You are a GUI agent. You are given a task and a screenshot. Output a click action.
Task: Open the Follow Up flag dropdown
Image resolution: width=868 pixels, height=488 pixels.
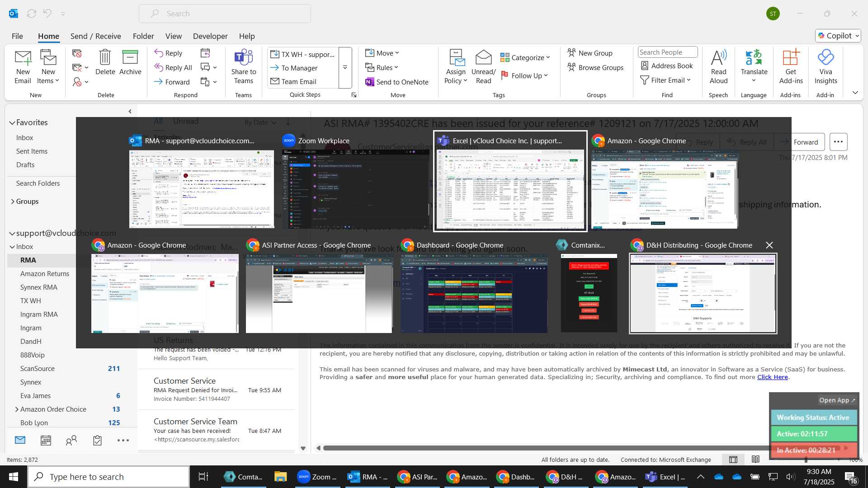[524, 75]
